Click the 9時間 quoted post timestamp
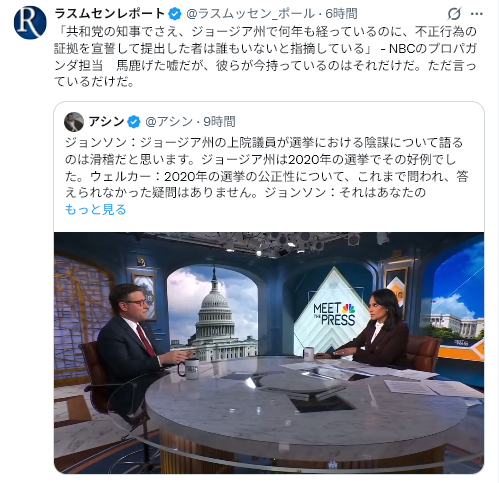 tap(219, 122)
